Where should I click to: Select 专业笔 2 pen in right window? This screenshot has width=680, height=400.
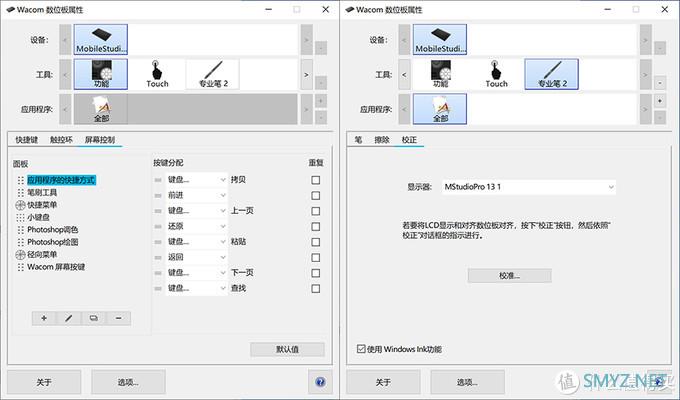click(552, 74)
